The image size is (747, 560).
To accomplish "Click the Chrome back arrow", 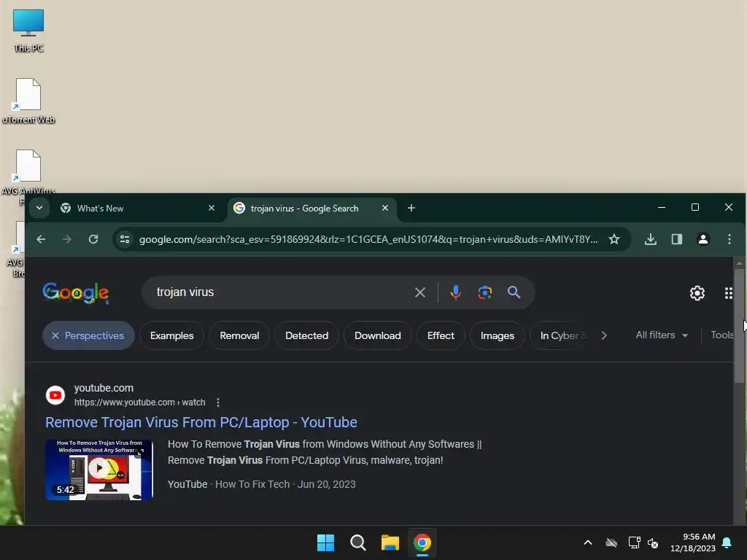I will (41, 239).
